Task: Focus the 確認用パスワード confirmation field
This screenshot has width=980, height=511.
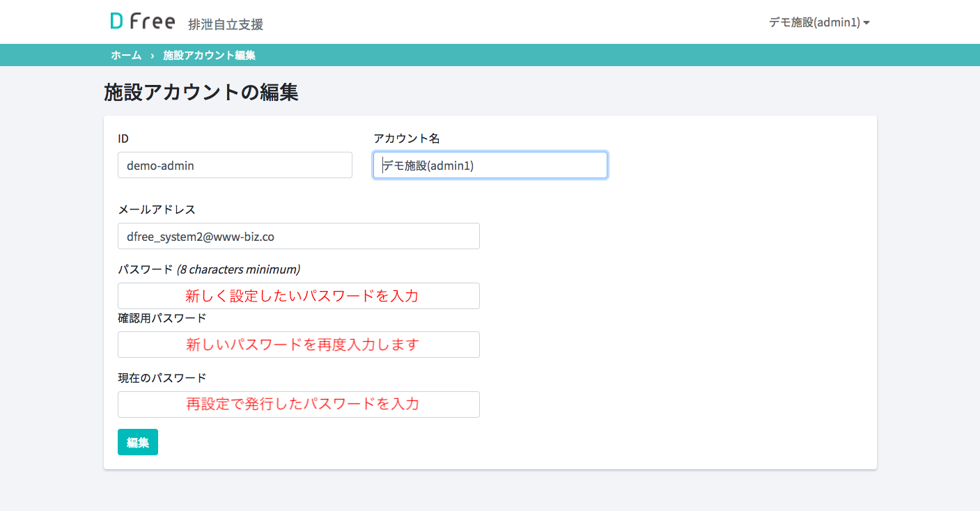Action: pyautogui.click(x=298, y=345)
